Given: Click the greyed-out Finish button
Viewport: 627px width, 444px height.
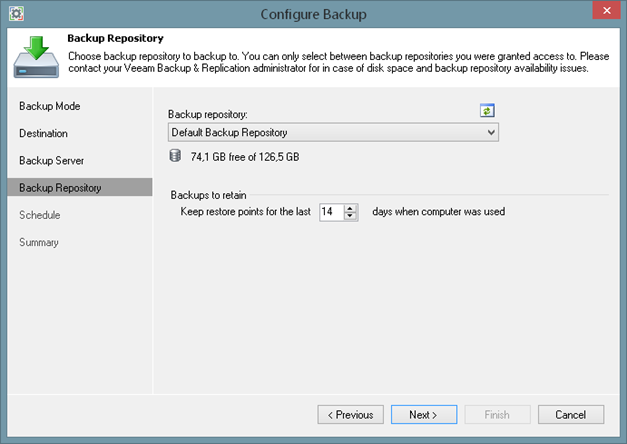Looking at the screenshot, I should point(496,414).
